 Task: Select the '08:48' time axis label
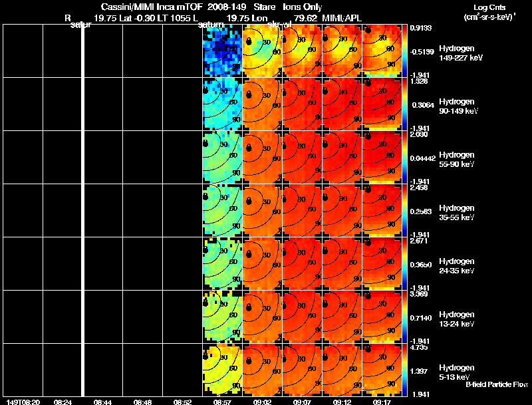[x=142, y=402]
